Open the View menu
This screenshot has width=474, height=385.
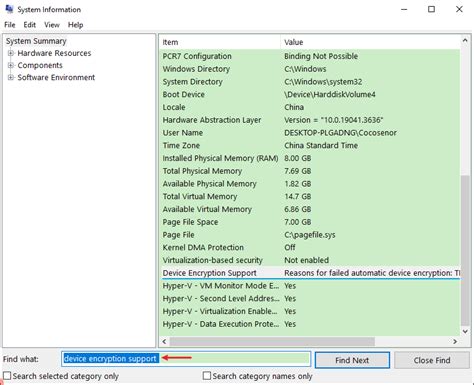[52, 25]
